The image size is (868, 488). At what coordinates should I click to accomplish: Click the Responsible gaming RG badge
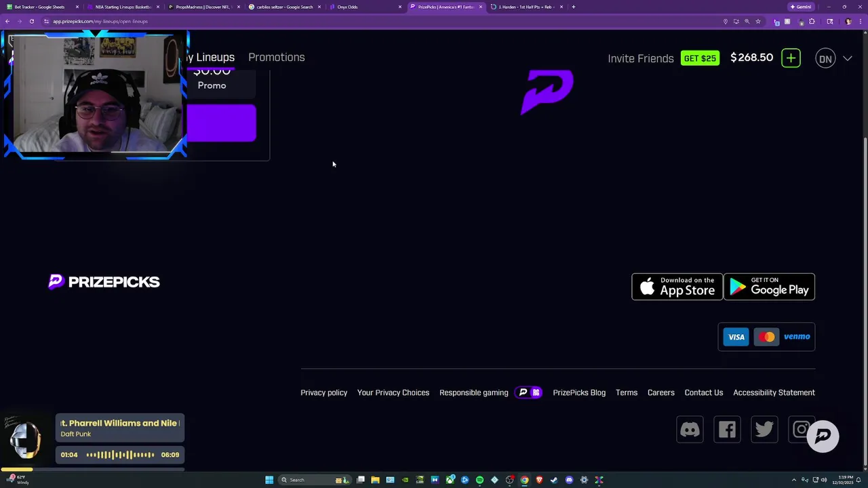(x=529, y=392)
